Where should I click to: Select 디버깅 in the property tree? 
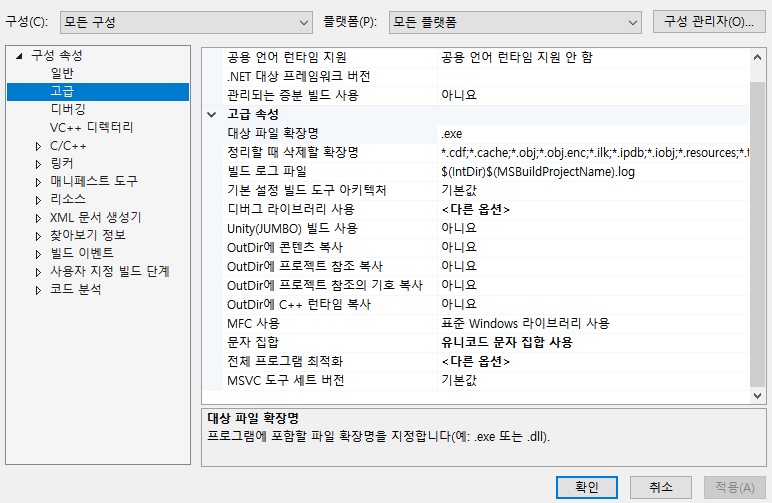point(68,109)
